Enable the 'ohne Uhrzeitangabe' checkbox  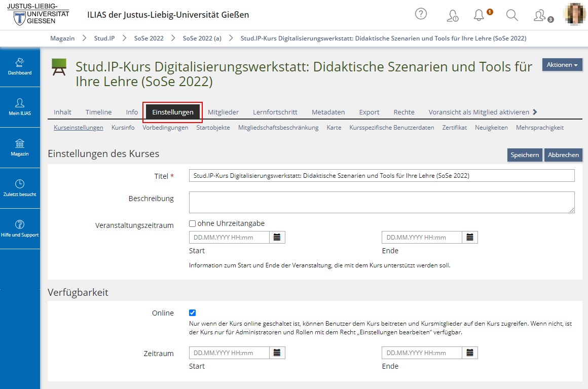[193, 224]
